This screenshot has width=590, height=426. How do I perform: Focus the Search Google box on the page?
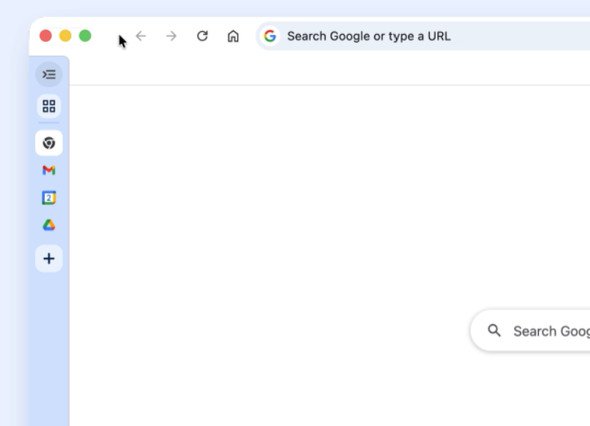tap(530, 331)
